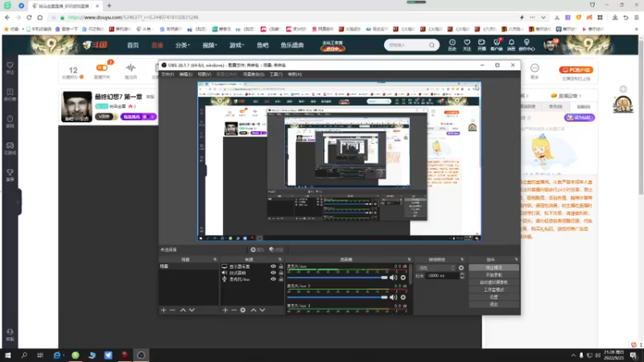The width and height of the screenshot is (644, 362).
Task: Adjust the second mixer channel volume slider
Action: [337, 297]
